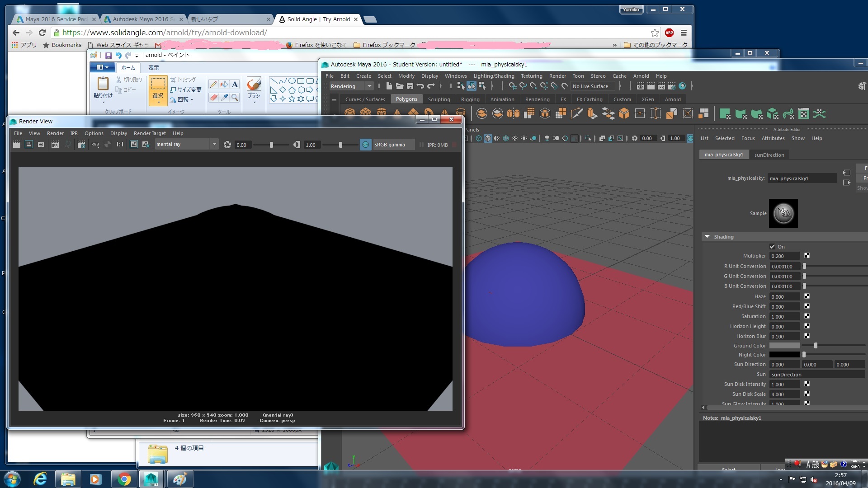The height and width of the screenshot is (488, 868).
Task: Switch to XGen shelf tab
Action: [x=648, y=99]
